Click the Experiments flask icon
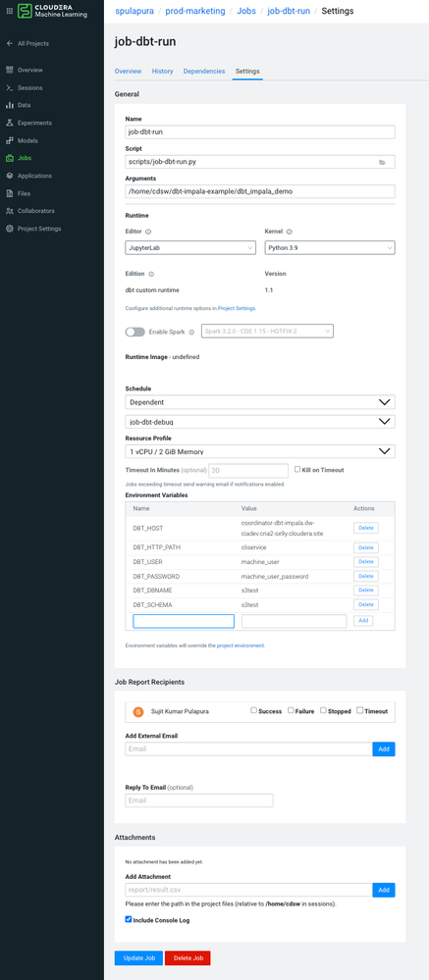429x980 pixels. click(x=10, y=124)
